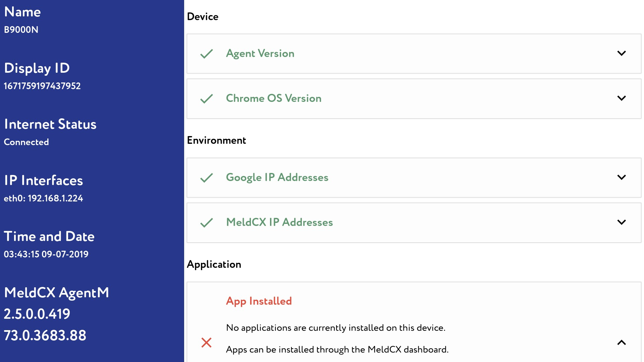Screen dimensions: 644x362
Task: Select Google IP Addresses heading text
Action: 277,177
